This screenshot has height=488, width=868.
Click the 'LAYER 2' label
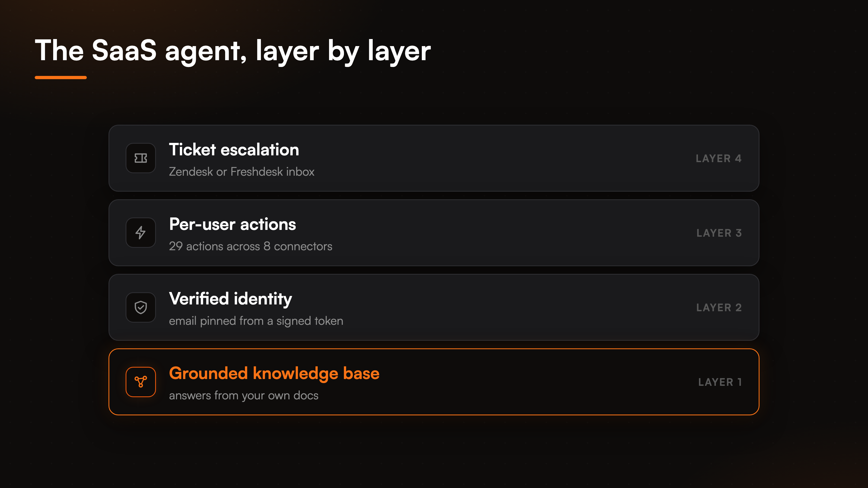coord(719,307)
